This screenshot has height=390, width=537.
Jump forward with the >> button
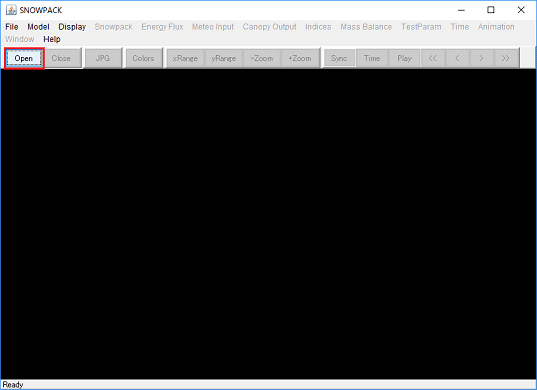click(x=506, y=58)
